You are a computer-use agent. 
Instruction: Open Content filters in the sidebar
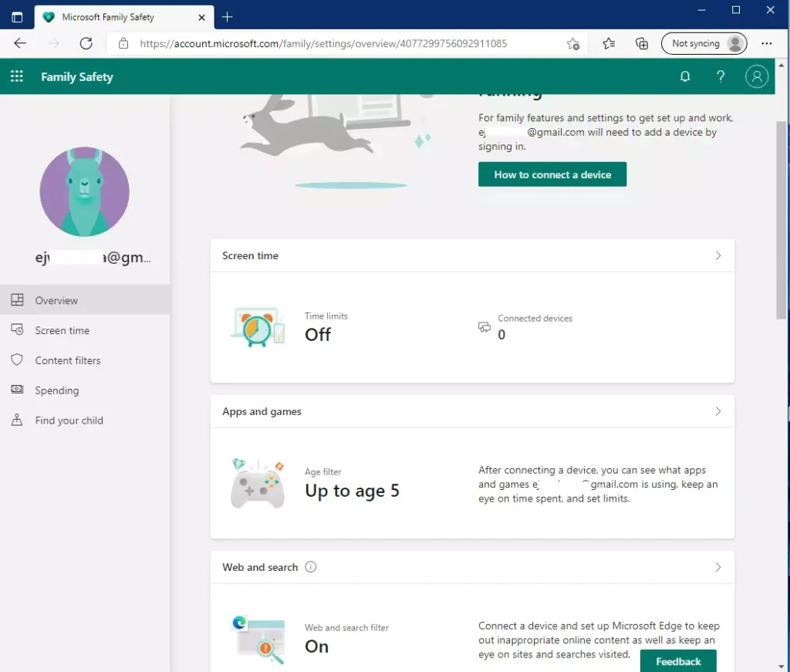85,360
